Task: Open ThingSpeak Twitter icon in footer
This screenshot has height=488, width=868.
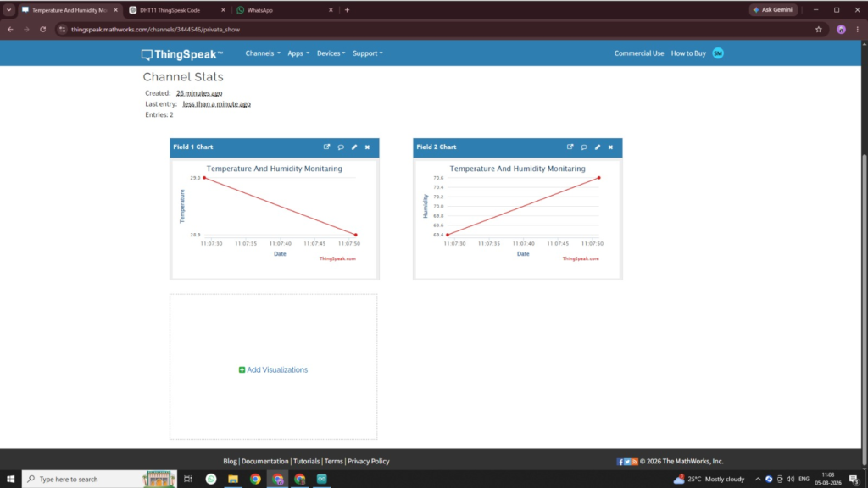Action: click(x=628, y=462)
